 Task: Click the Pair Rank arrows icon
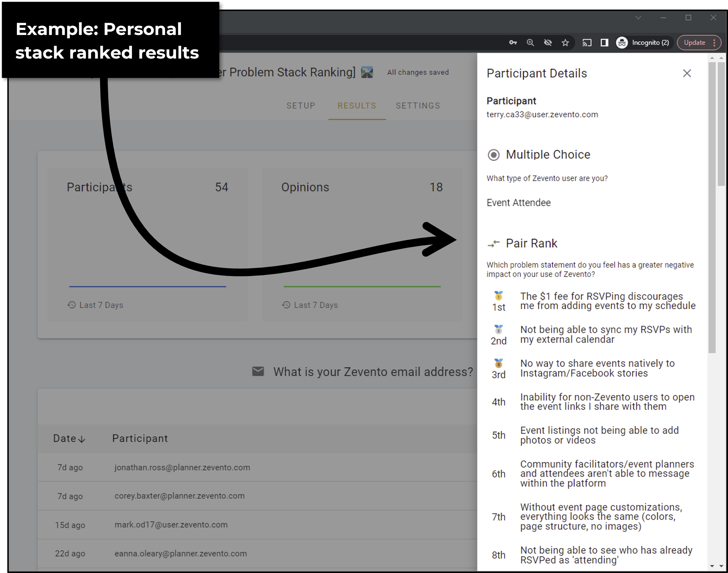pos(494,244)
